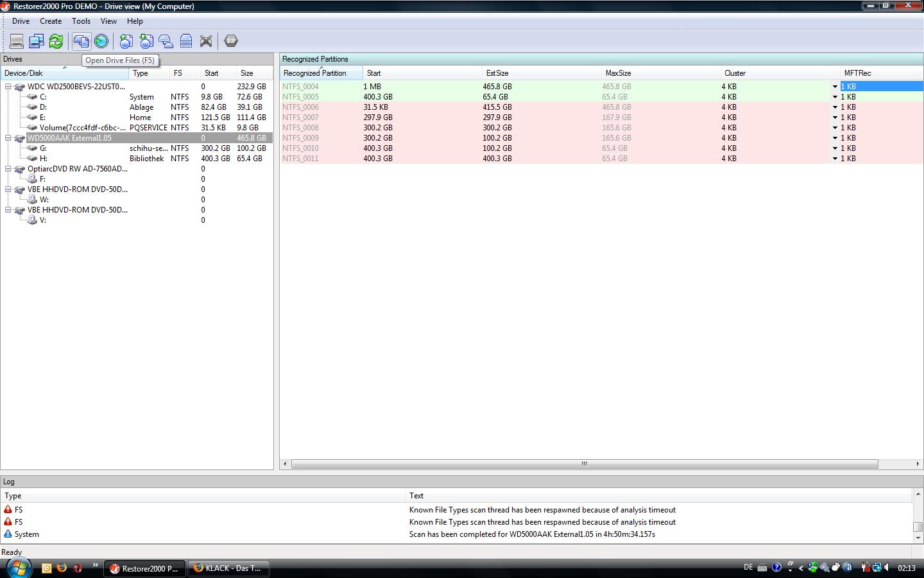The height and width of the screenshot is (578, 924).
Task: Collapse the second VBE HHDVD-ROM node
Action: point(8,209)
